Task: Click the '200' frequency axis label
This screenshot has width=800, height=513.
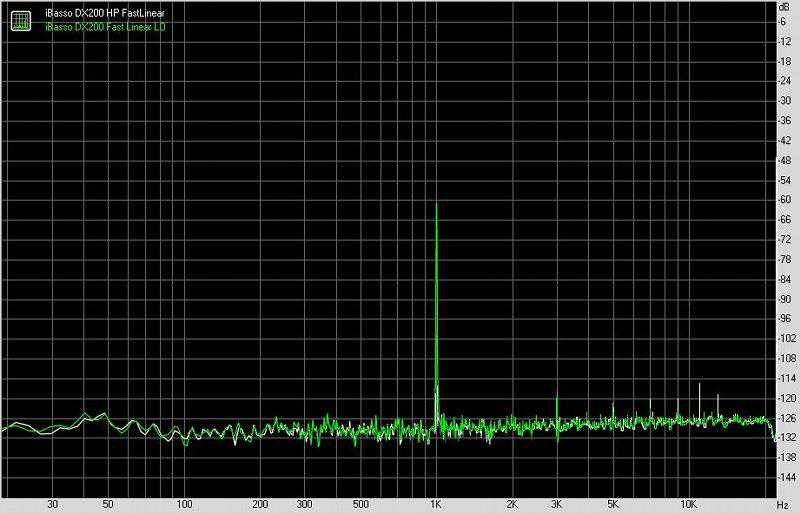Action: (x=260, y=504)
